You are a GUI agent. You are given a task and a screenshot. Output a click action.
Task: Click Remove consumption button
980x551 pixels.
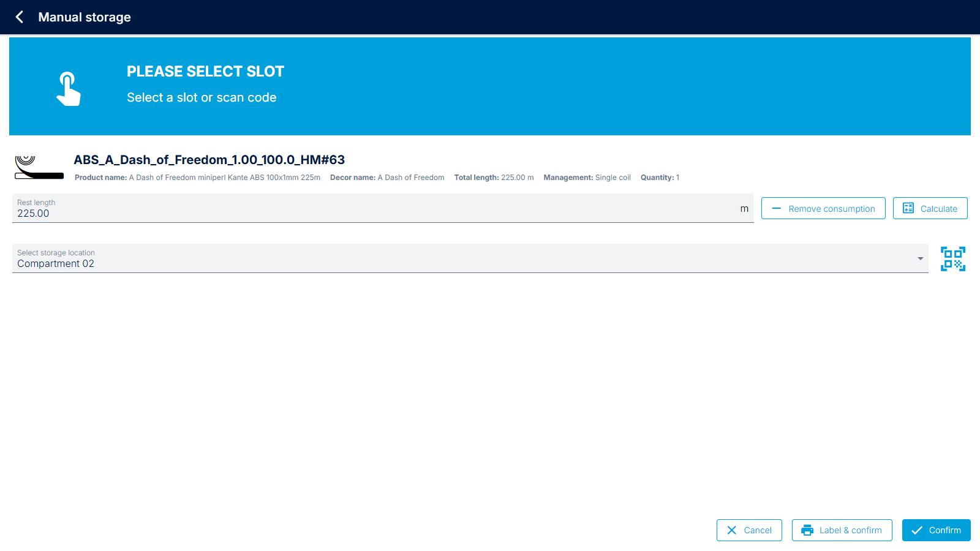[823, 208]
